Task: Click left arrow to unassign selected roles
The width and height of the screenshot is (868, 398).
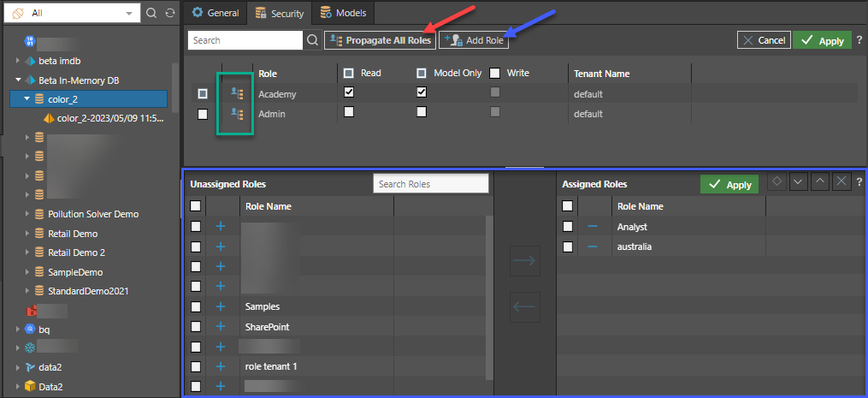Action: [524, 306]
